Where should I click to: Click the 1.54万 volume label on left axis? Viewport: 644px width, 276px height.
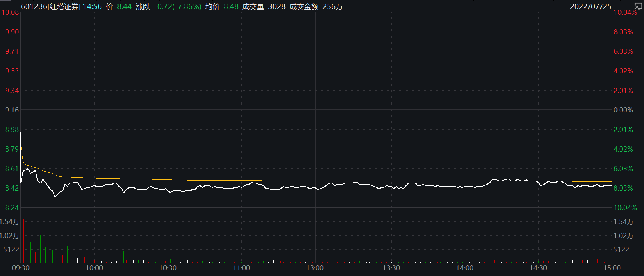coord(10,221)
